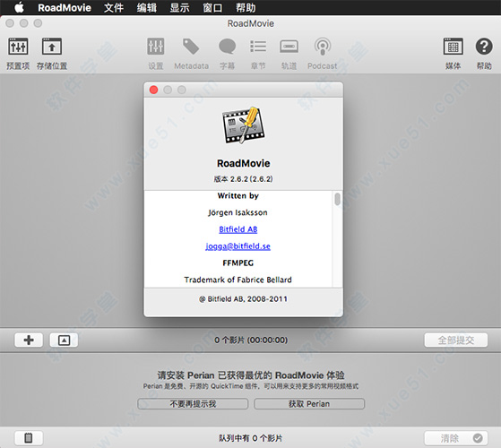This screenshot has width=501, height=448.
Task: Click the 获取 Perian button
Action: point(309,404)
